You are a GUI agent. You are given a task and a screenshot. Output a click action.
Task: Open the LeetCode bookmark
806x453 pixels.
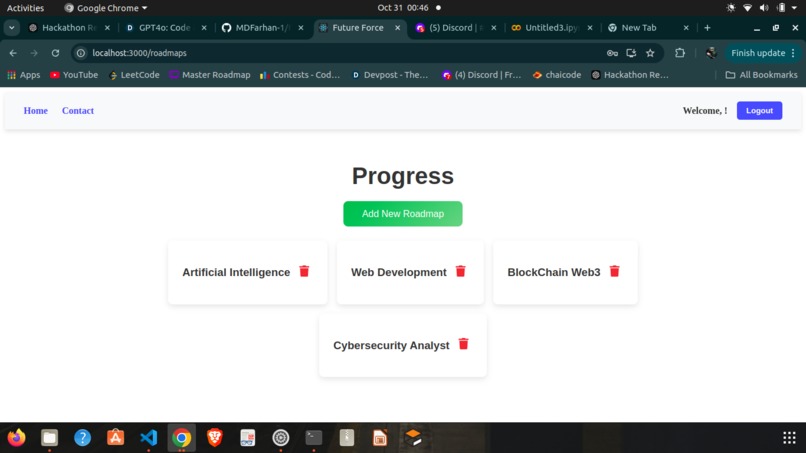(x=135, y=75)
